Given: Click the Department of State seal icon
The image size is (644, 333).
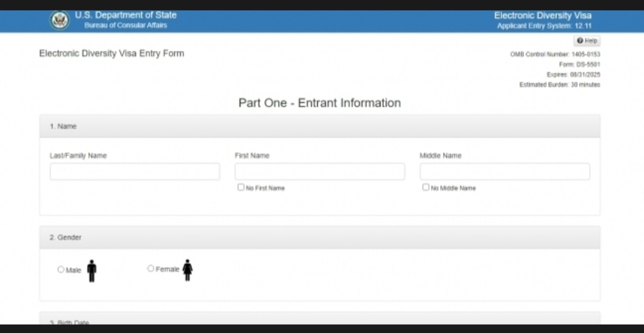Looking at the screenshot, I should pos(60,20).
